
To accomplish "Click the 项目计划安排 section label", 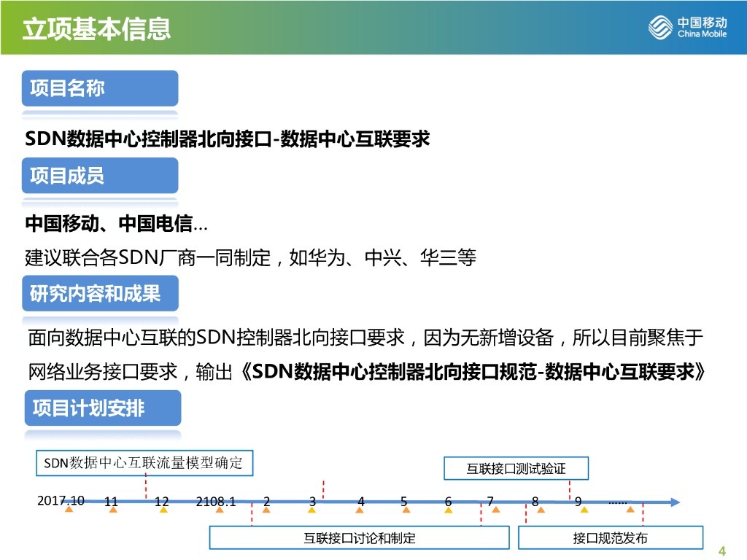I will pos(103,408).
